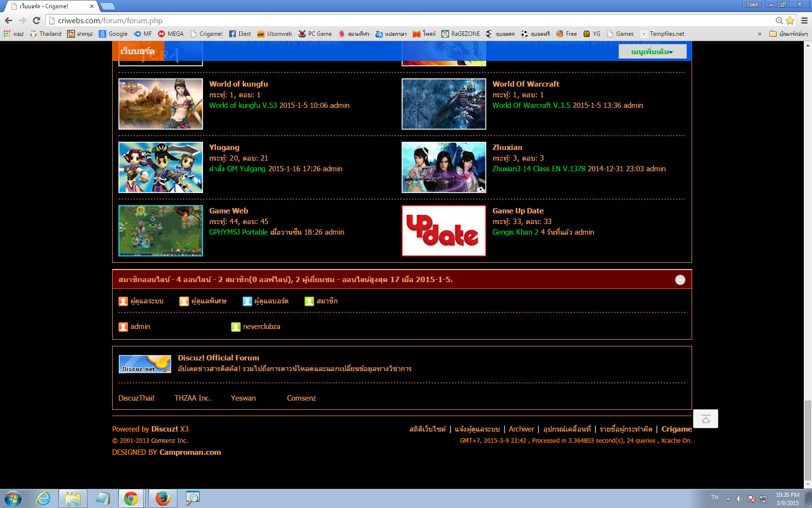Screen dimensions: 812x508
Task: Open the Archiver link in footer
Action: click(x=522, y=429)
